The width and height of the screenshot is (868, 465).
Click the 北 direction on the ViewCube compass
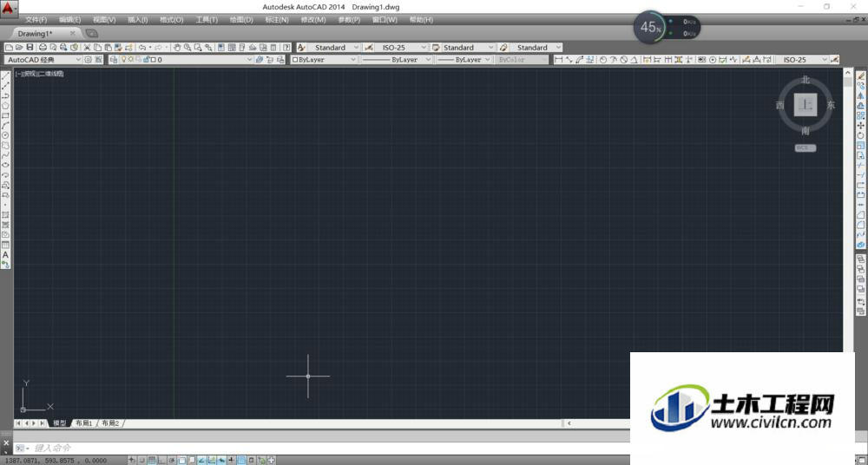coord(806,80)
